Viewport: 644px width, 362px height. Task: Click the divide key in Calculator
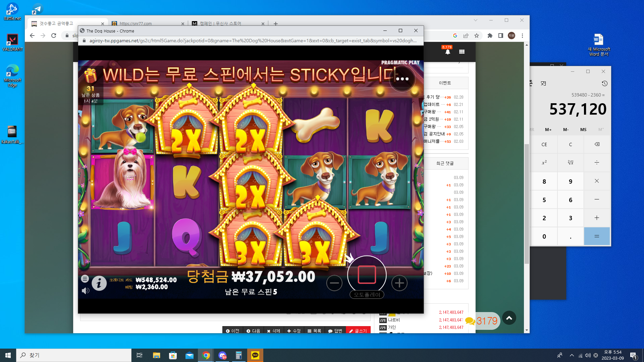[x=597, y=163]
